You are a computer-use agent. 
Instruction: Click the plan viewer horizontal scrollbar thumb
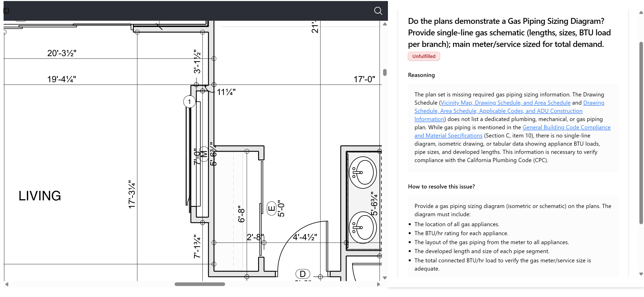[200, 284]
